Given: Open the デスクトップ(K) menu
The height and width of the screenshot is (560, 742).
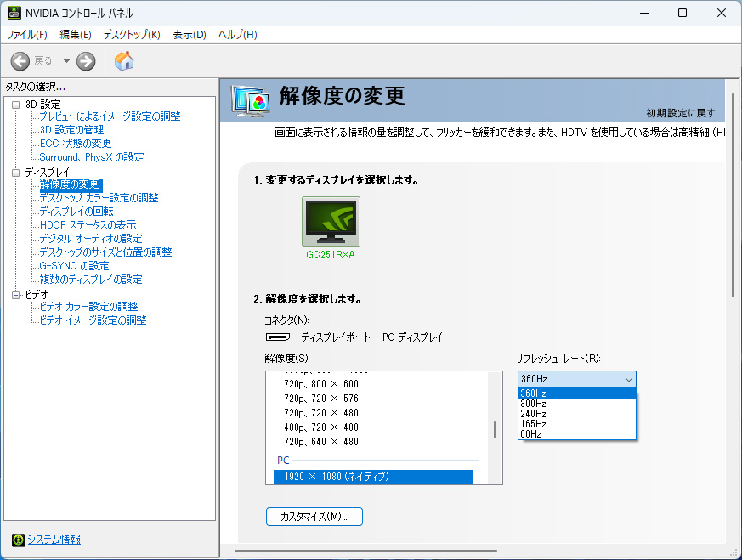Looking at the screenshot, I should pyautogui.click(x=132, y=35).
